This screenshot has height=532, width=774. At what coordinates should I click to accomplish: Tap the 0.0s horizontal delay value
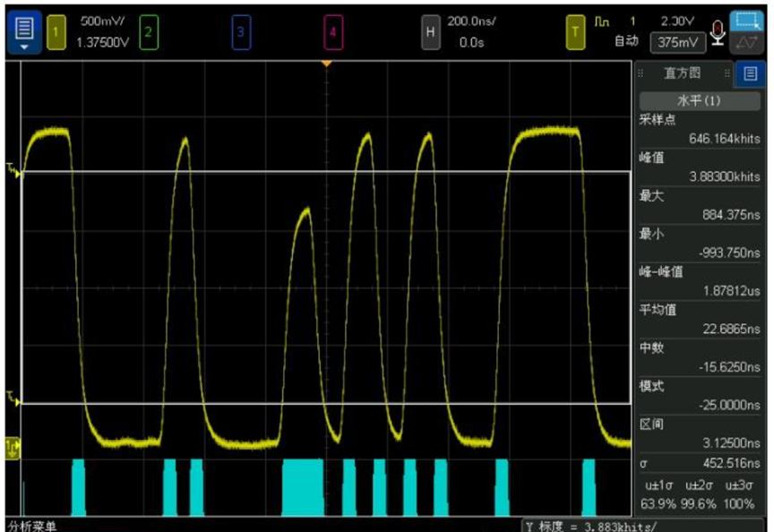coord(471,42)
